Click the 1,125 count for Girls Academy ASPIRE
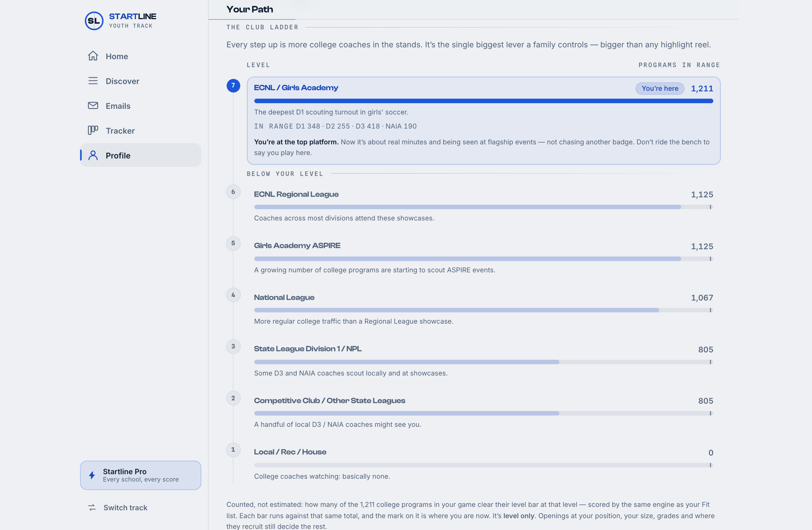 coord(702,247)
